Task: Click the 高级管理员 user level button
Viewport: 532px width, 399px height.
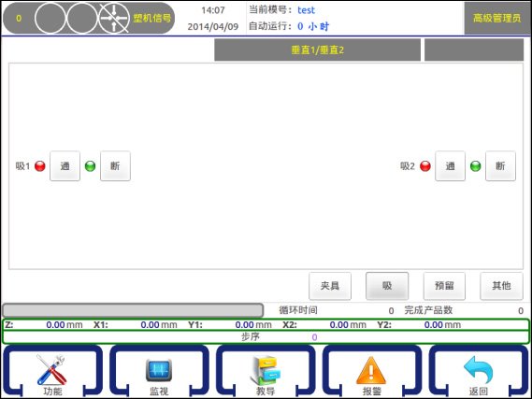Action: point(496,18)
